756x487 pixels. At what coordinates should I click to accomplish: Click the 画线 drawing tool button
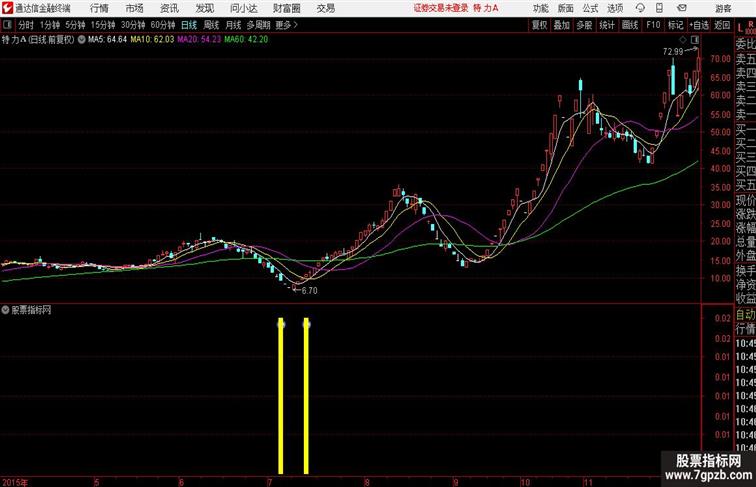tap(630, 25)
